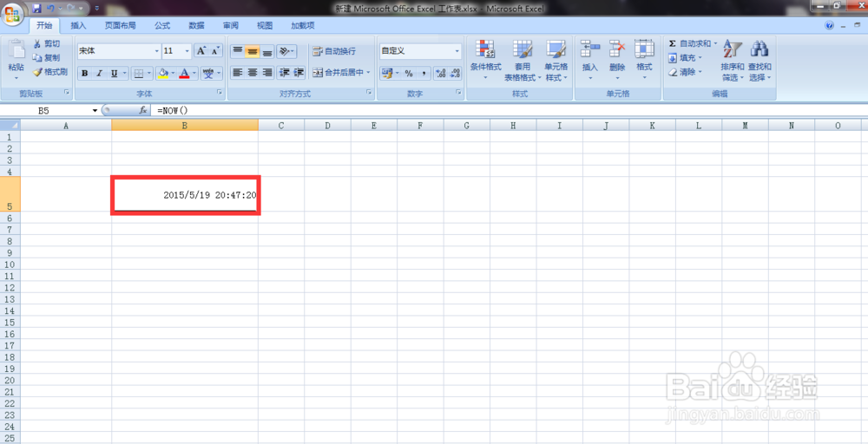This screenshot has height=444, width=868.
Task: Apply cell borders icon
Action: coord(140,73)
